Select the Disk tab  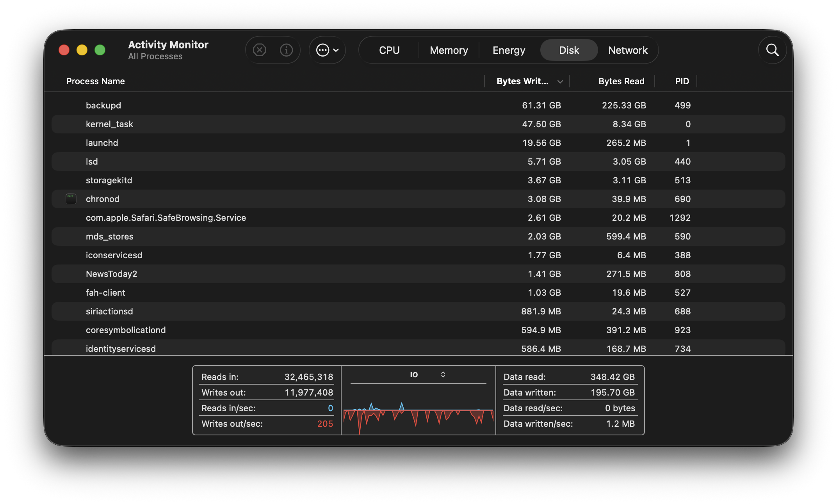569,50
